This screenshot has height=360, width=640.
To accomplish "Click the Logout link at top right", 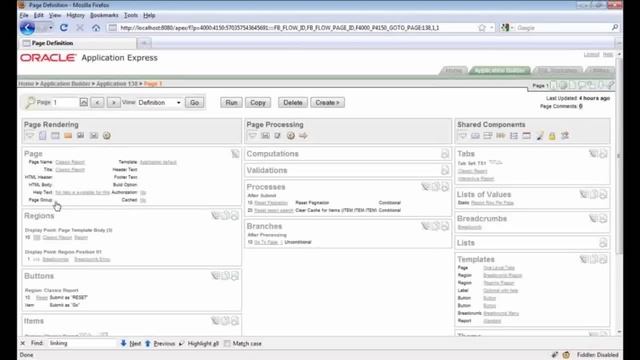I will pyautogui.click(x=591, y=54).
